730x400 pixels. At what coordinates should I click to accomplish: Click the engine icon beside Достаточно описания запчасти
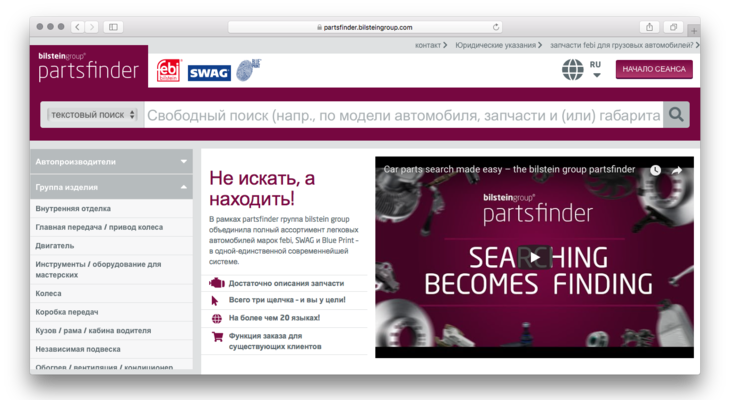[x=216, y=283]
